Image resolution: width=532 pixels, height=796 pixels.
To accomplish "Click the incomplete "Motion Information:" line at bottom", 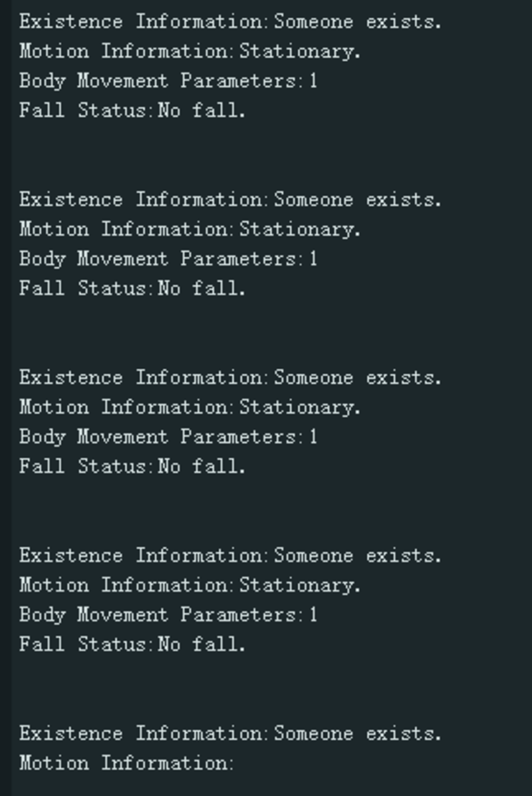I will (x=126, y=763).
